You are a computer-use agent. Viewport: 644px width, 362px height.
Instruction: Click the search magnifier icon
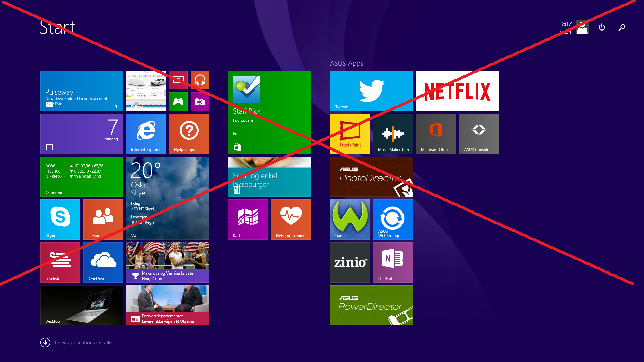pyautogui.click(x=622, y=27)
